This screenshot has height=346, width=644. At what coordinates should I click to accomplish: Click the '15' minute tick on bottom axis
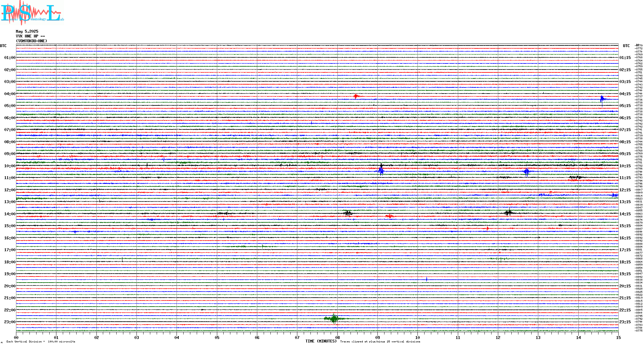pos(618,337)
